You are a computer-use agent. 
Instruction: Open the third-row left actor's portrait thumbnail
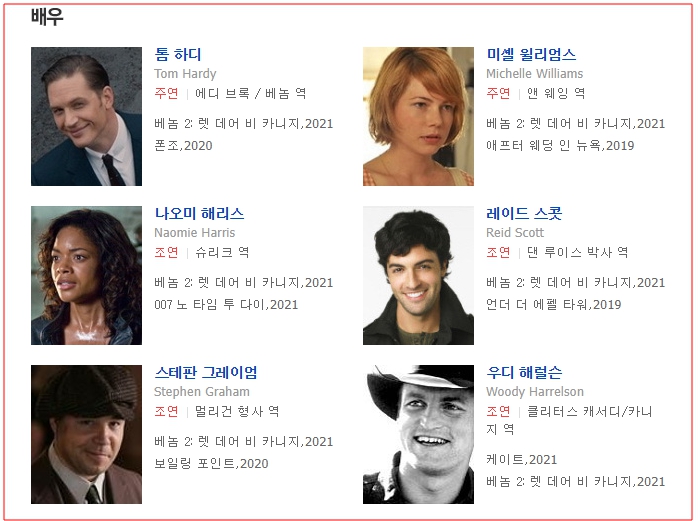click(x=86, y=434)
